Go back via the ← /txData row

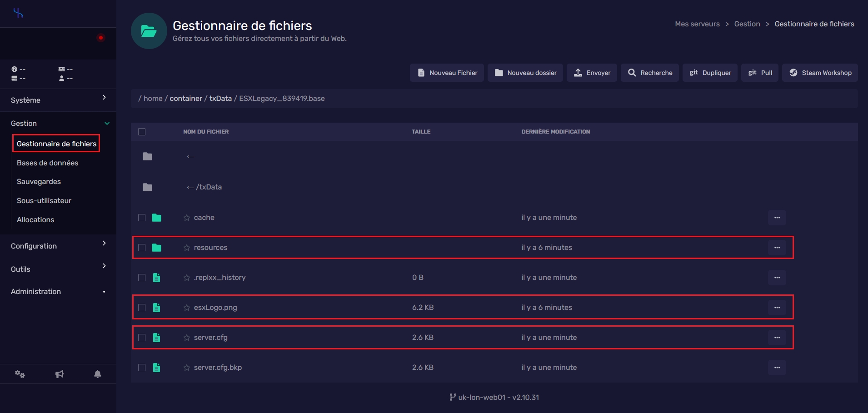[204, 187]
